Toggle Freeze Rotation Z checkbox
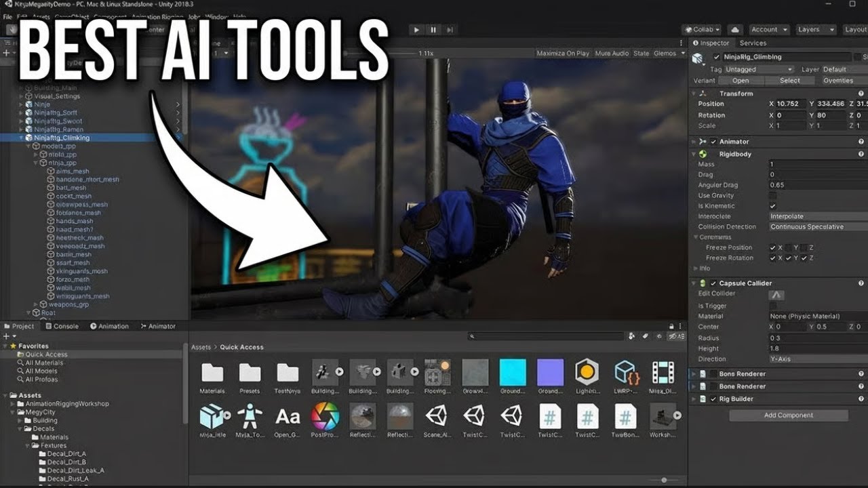The width and height of the screenshot is (868, 488). tap(804, 258)
